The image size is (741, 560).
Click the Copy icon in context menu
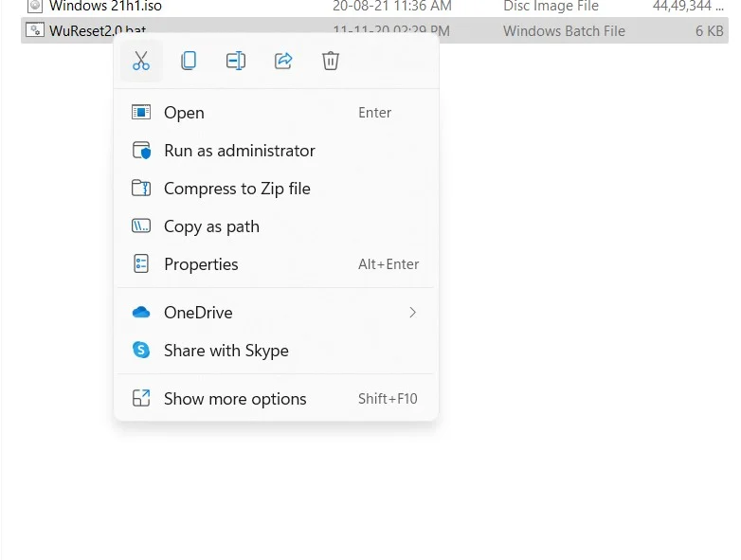click(189, 61)
